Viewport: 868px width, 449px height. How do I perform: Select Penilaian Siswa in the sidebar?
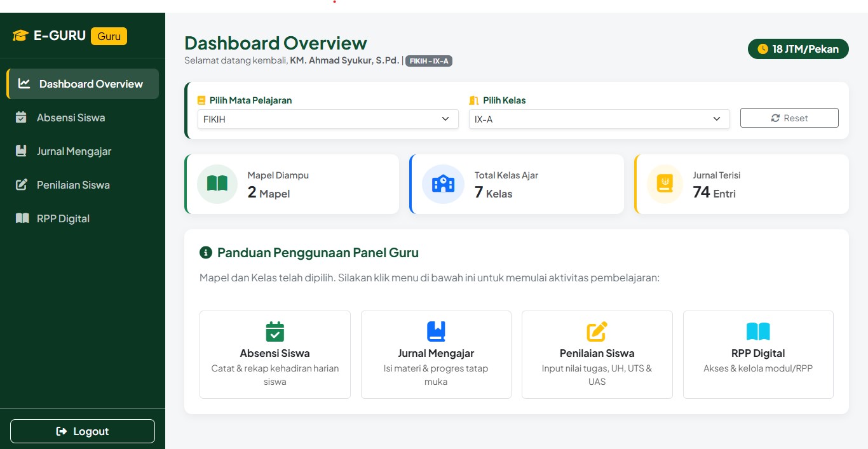pos(83,185)
